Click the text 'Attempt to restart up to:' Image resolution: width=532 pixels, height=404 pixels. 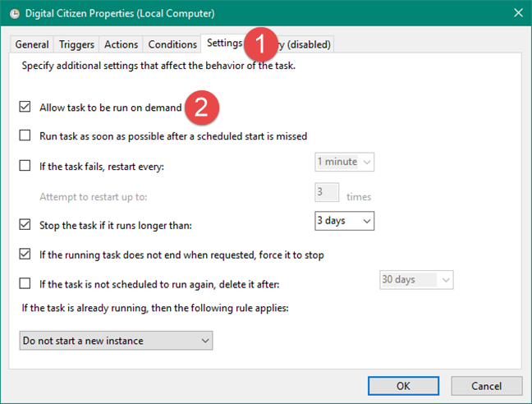(x=94, y=197)
